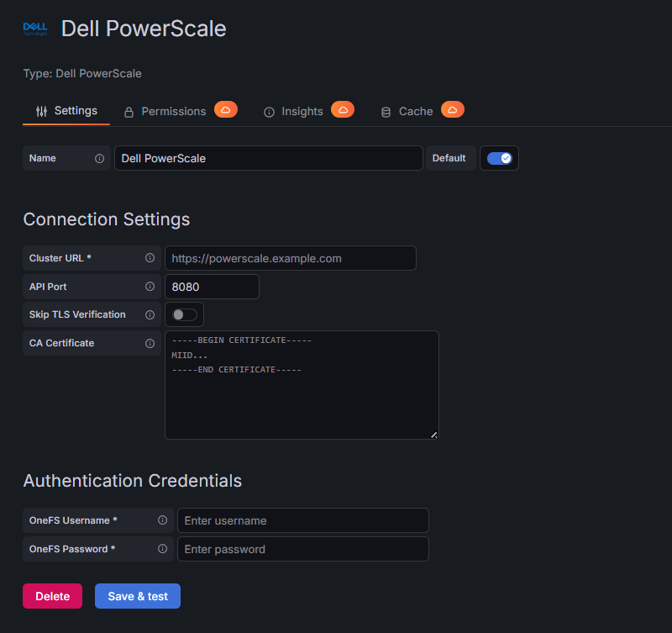
Task: Click the Skip TLS Verification info icon
Action: (x=150, y=315)
